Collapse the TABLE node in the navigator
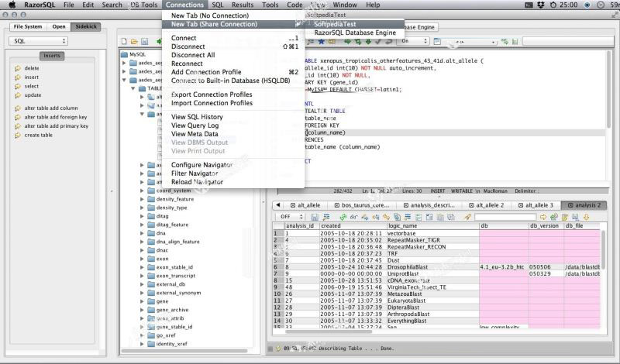The width and height of the screenshot is (620, 364). pyautogui.click(x=133, y=88)
